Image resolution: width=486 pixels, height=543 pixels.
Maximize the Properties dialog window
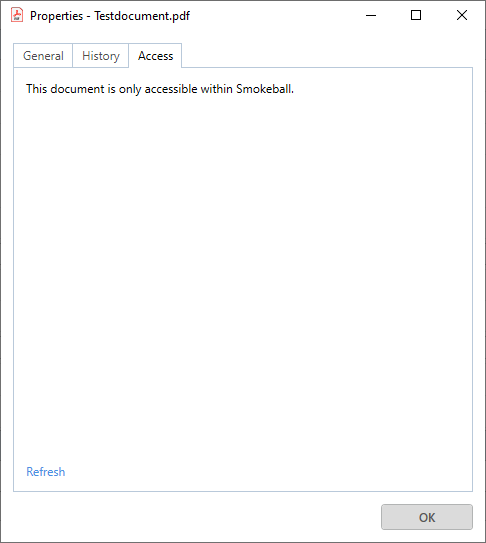416,15
